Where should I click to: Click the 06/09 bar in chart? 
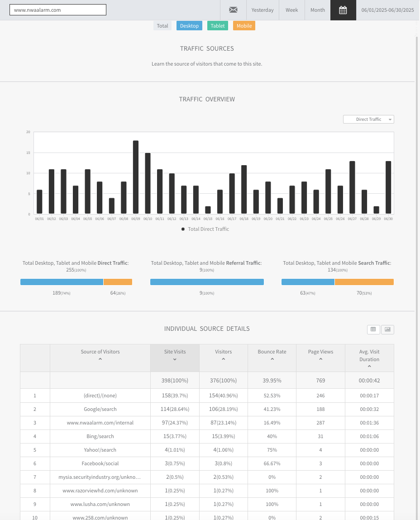[x=136, y=177]
